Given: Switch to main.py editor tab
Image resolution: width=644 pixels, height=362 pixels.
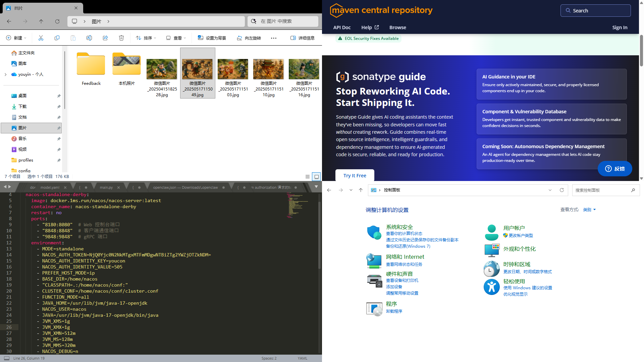Looking at the screenshot, I should tap(107, 187).
